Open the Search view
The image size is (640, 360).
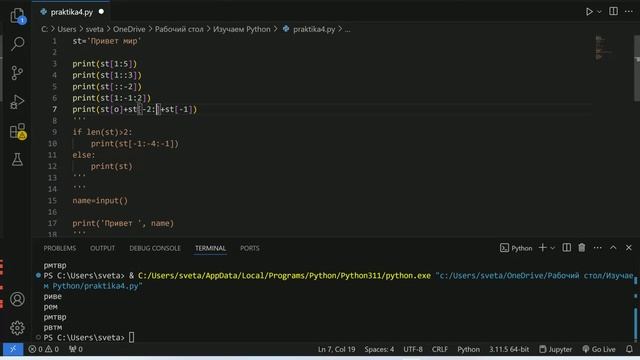click(17, 43)
